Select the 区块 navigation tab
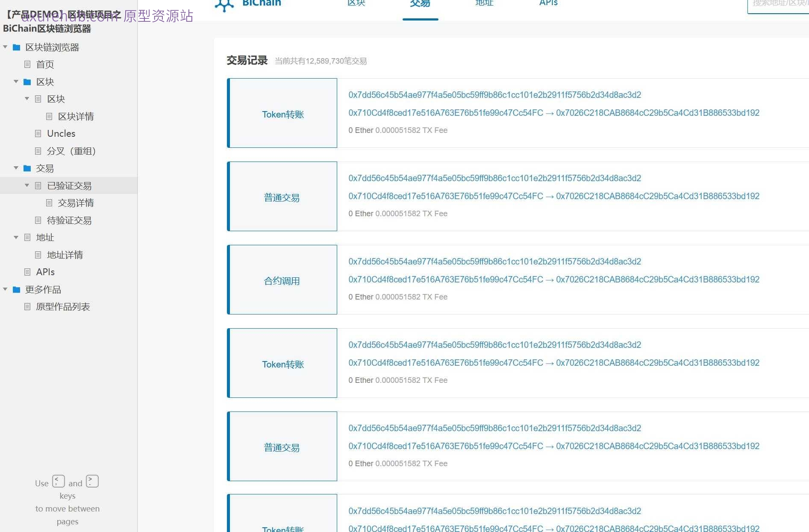The image size is (809, 532). point(356,3)
